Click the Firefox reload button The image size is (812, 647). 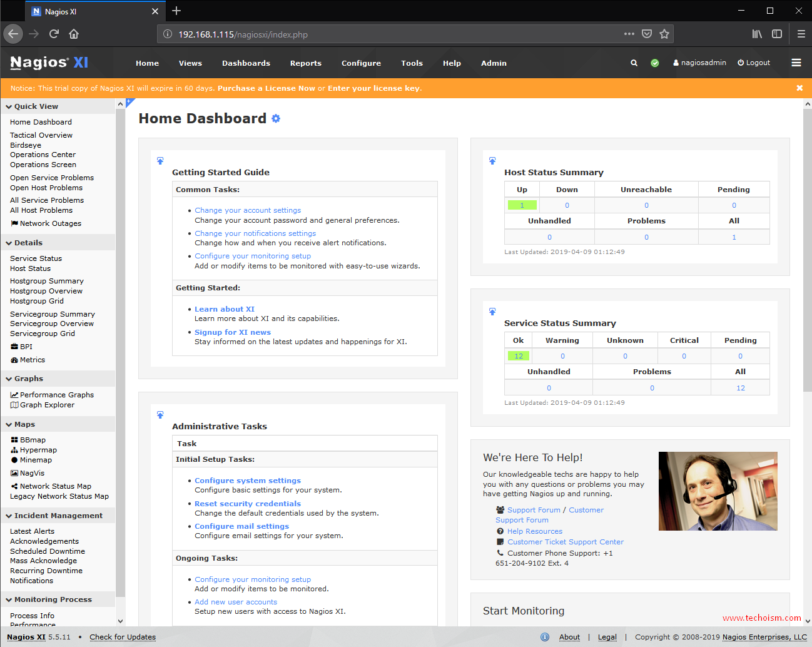(54, 34)
